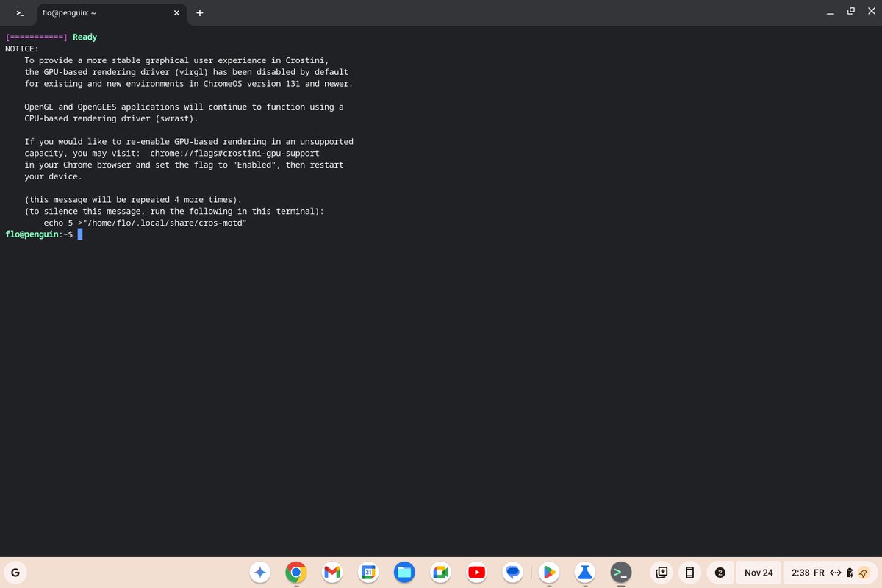The image size is (882, 588).
Task: Open quick settings via the 2:38 clock
Action: coord(800,573)
